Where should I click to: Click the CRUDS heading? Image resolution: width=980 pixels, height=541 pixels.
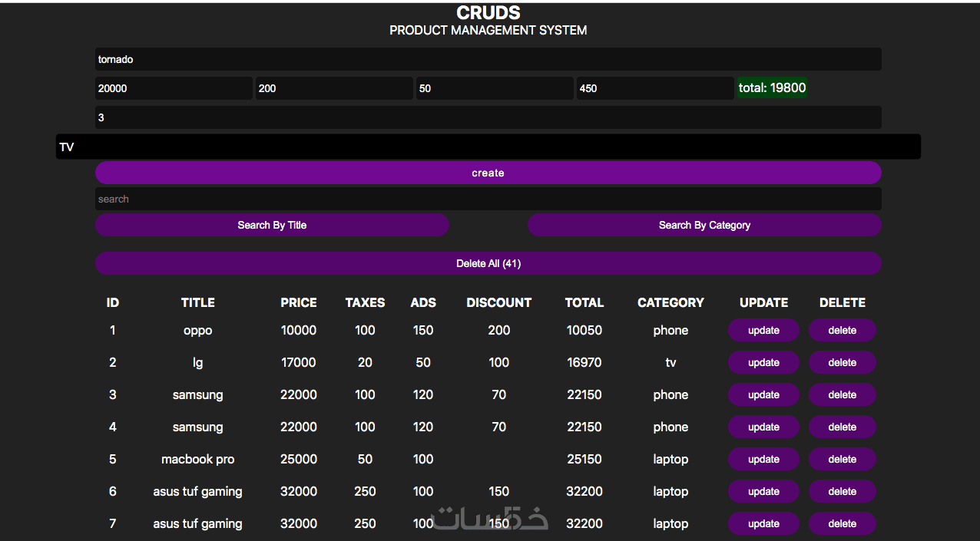click(488, 13)
